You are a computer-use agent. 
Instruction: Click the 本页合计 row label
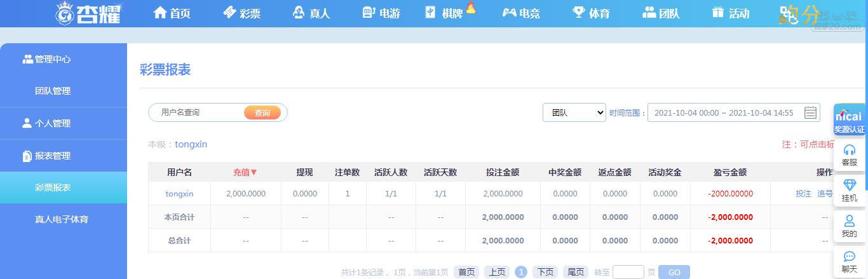(179, 217)
